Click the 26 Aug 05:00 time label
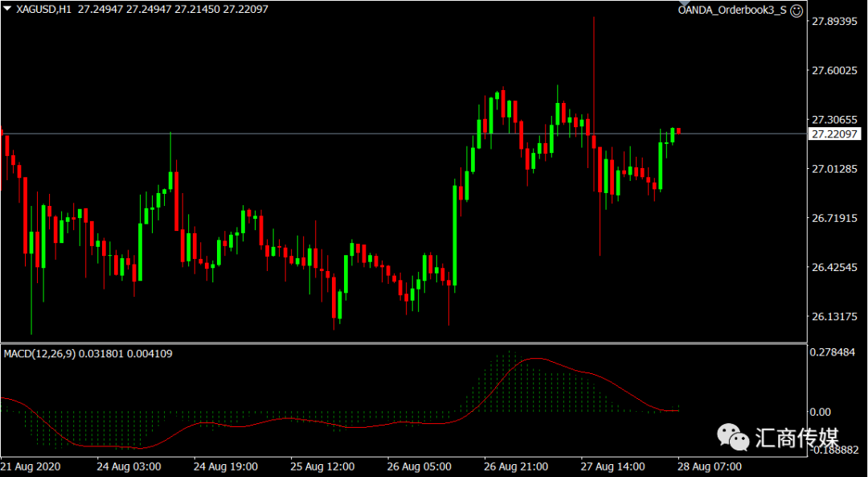 point(419,466)
